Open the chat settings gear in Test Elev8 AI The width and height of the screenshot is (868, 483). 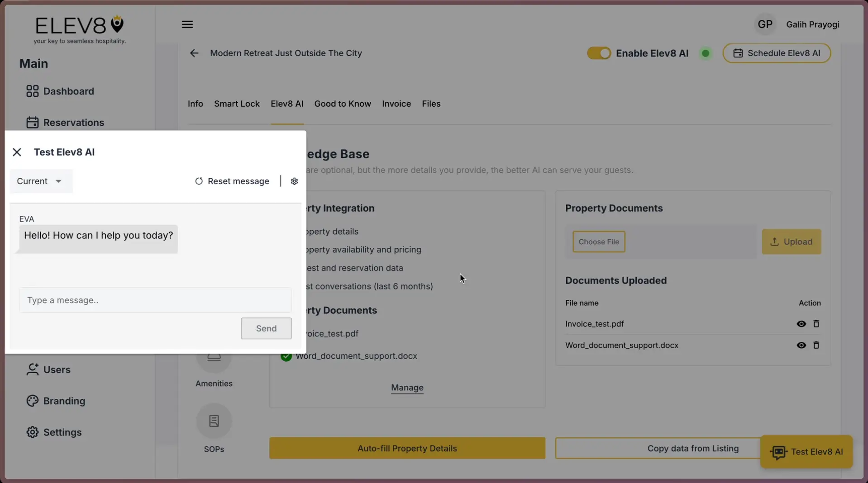coord(294,181)
